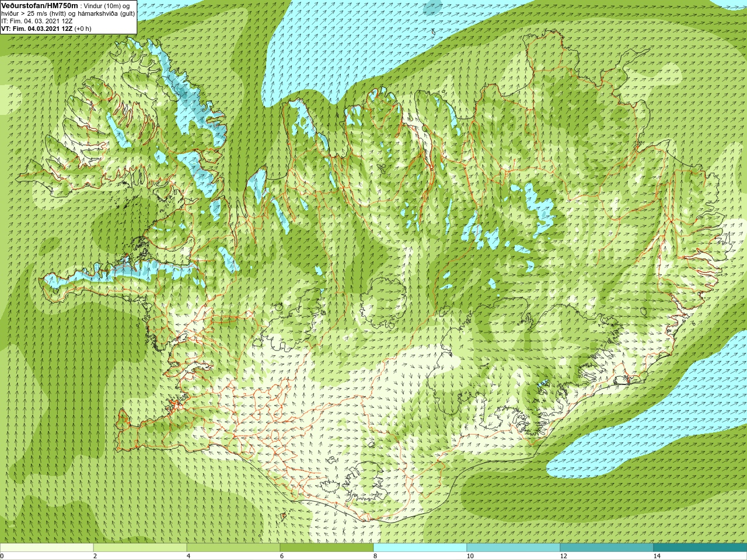
Task: Click the 'hviður > 25 m/s (hvítt)' legend line
Action: coord(34,13)
